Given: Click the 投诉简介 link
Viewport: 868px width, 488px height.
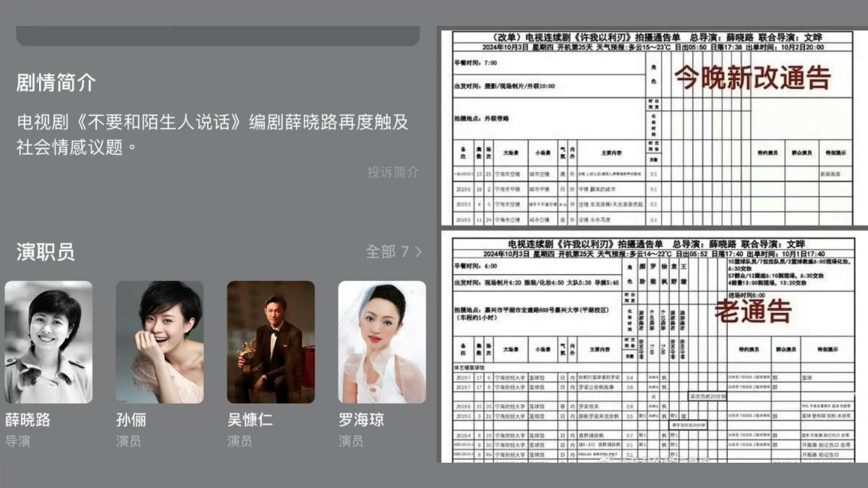Looking at the screenshot, I should [393, 172].
